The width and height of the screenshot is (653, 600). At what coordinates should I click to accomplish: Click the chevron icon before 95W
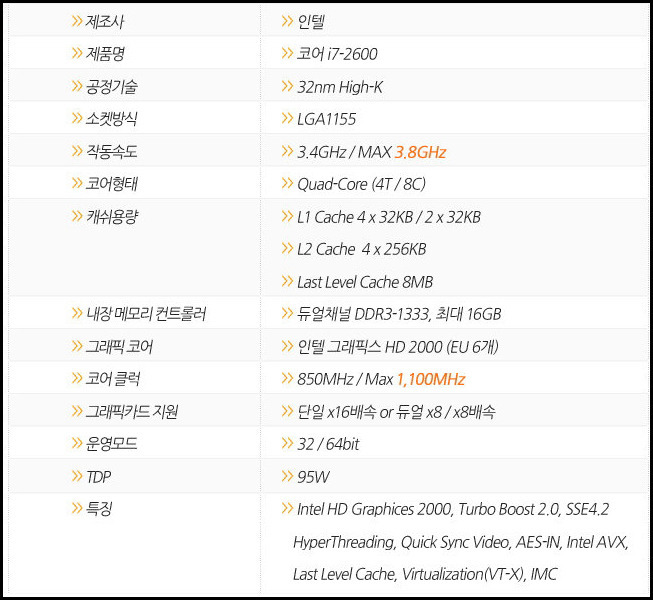coord(287,476)
